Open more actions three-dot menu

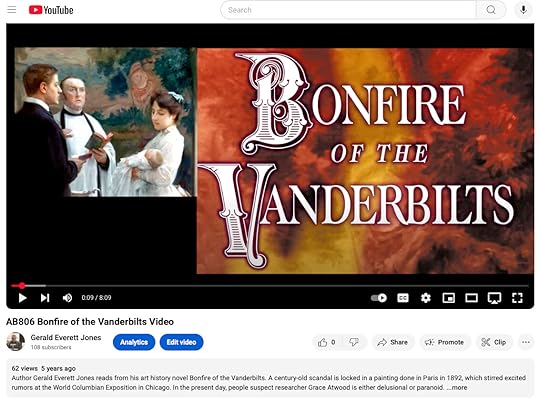tap(526, 342)
